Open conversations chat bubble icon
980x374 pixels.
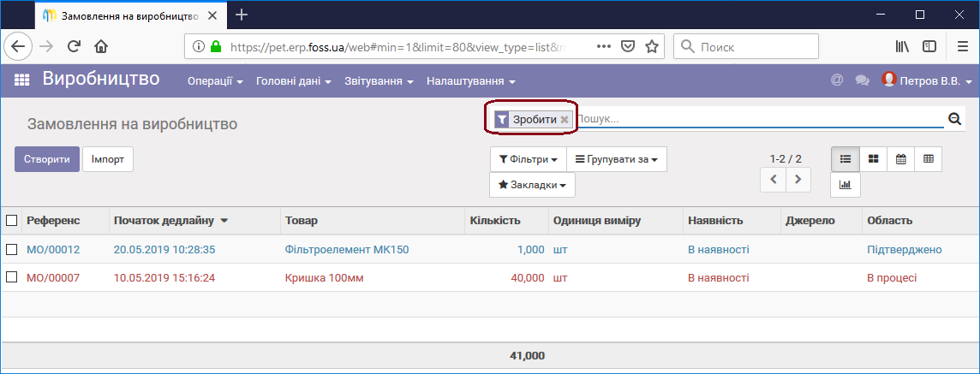point(863,80)
